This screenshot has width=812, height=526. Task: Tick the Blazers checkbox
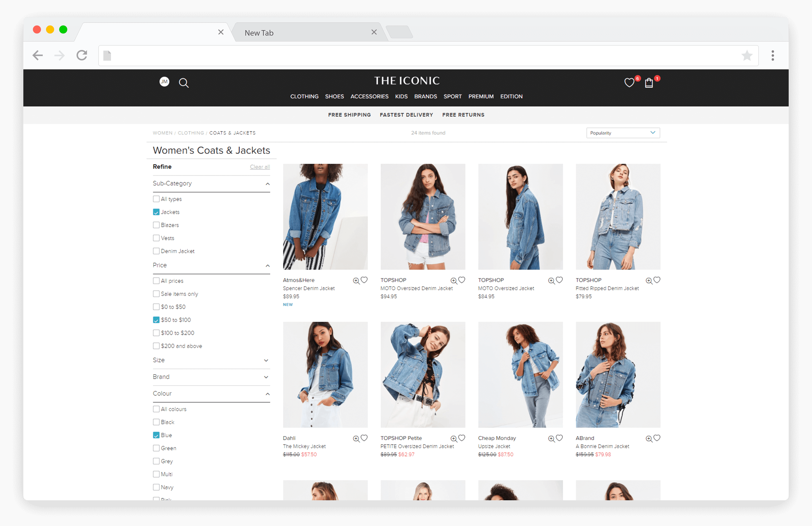156,225
